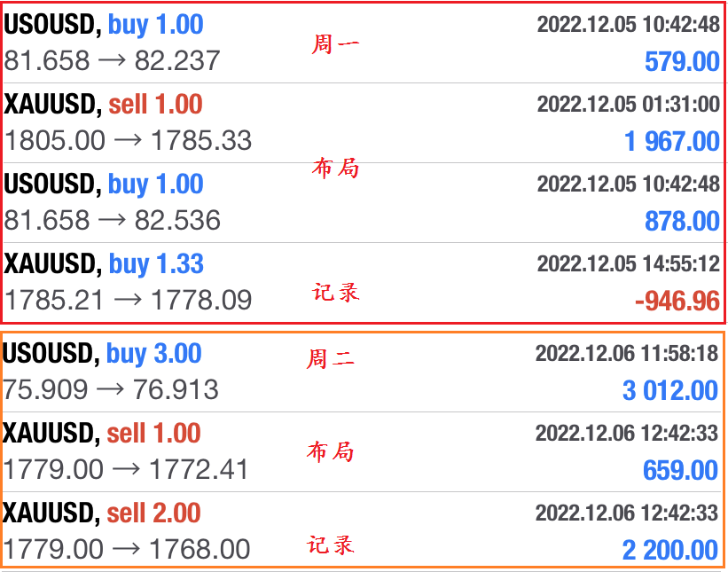Open the XAUUSD buy 1.33 losing trade
728x572 pixels.
point(362,282)
